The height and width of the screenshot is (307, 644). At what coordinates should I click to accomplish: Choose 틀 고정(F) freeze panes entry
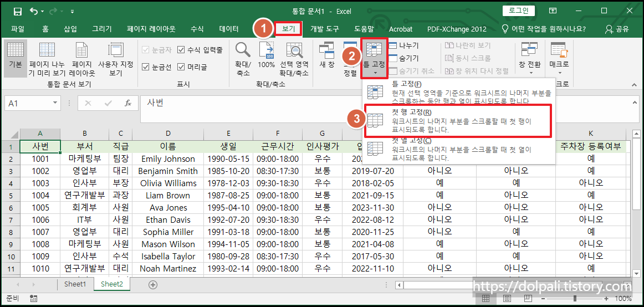[x=459, y=92]
